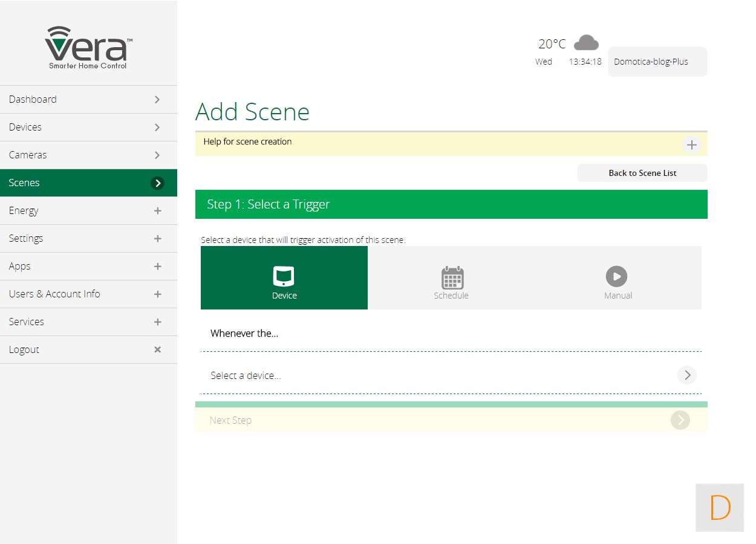Open the Dashboard menu item

point(88,99)
